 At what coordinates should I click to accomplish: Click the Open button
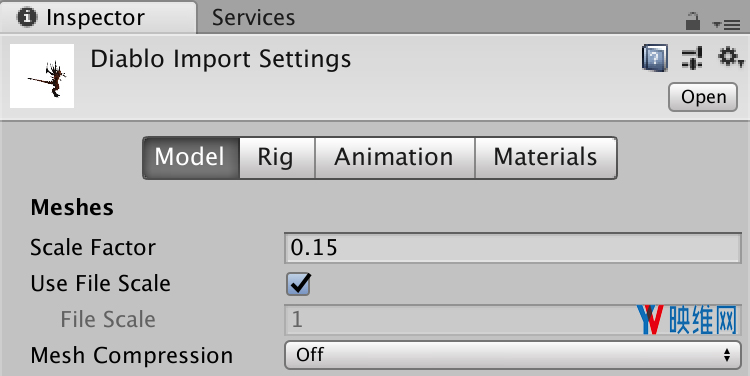coord(703,97)
